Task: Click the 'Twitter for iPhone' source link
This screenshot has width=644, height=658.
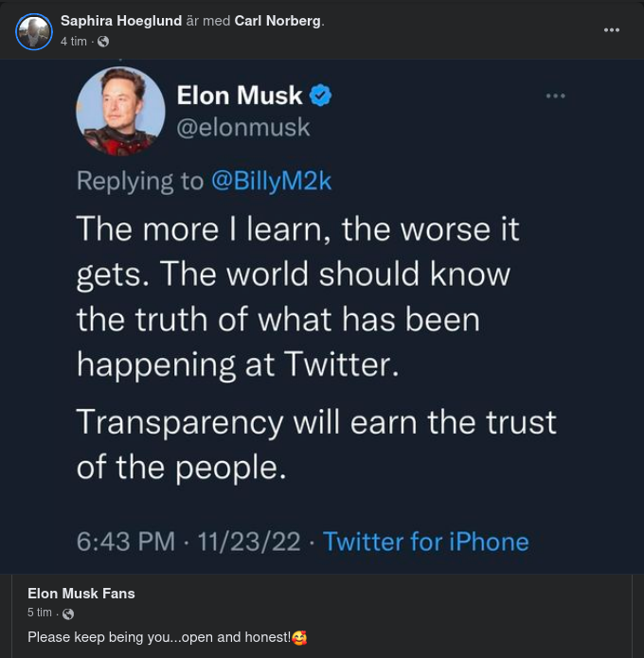Action: pos(425,542)
